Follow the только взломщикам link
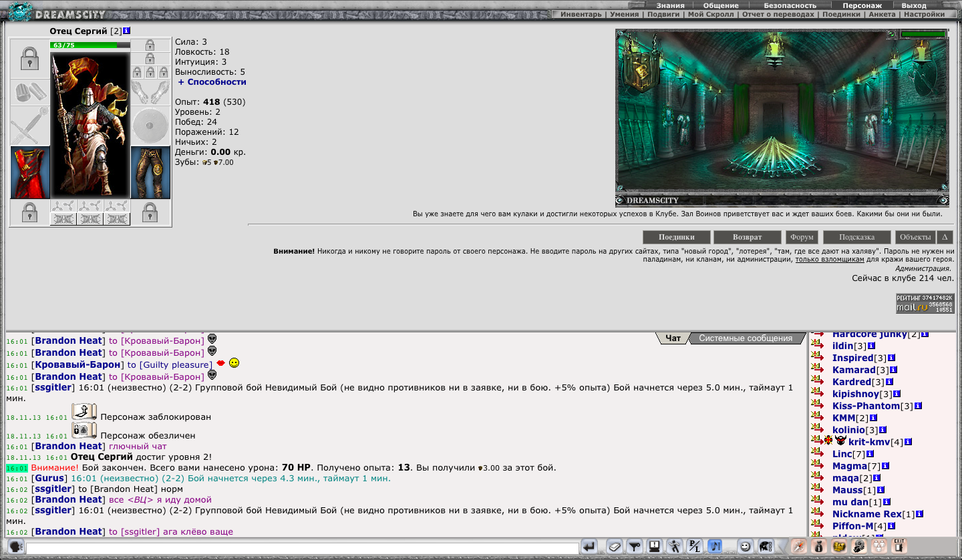Screen dimensions: 962x560 [830, 260]
